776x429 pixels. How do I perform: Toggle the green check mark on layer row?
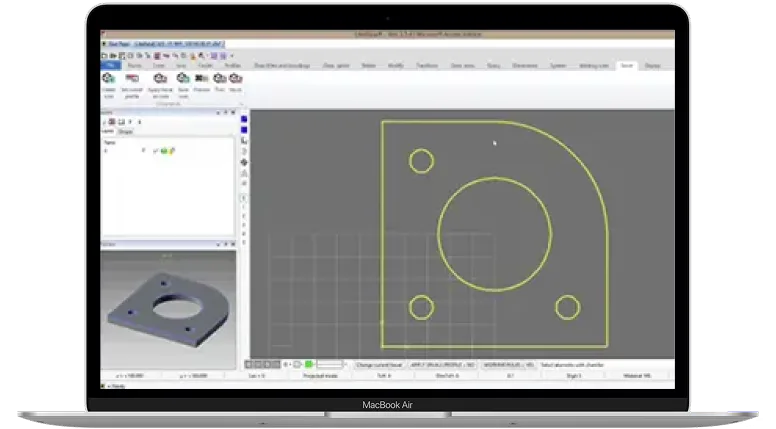click(x=155, y=150)
